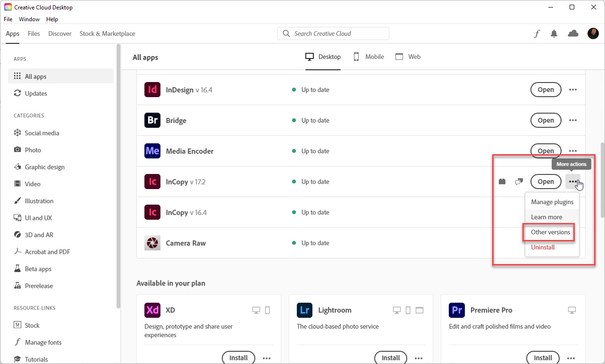The image size is (605, 364).
Task: Open the Manage fonts link
Action: 61,342
